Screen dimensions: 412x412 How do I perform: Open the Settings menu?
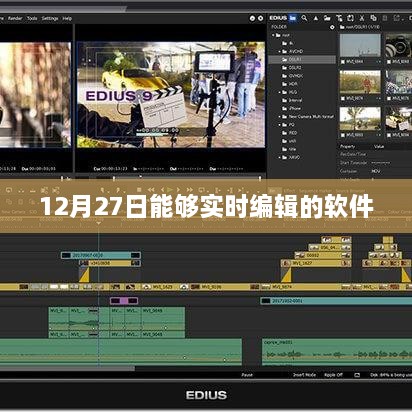[50, 18]
